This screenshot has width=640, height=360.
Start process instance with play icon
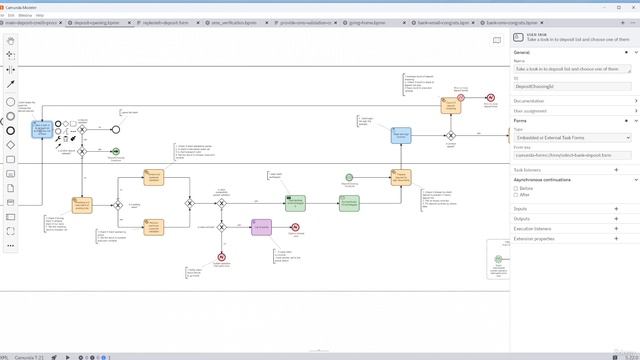tap(67, 357)
